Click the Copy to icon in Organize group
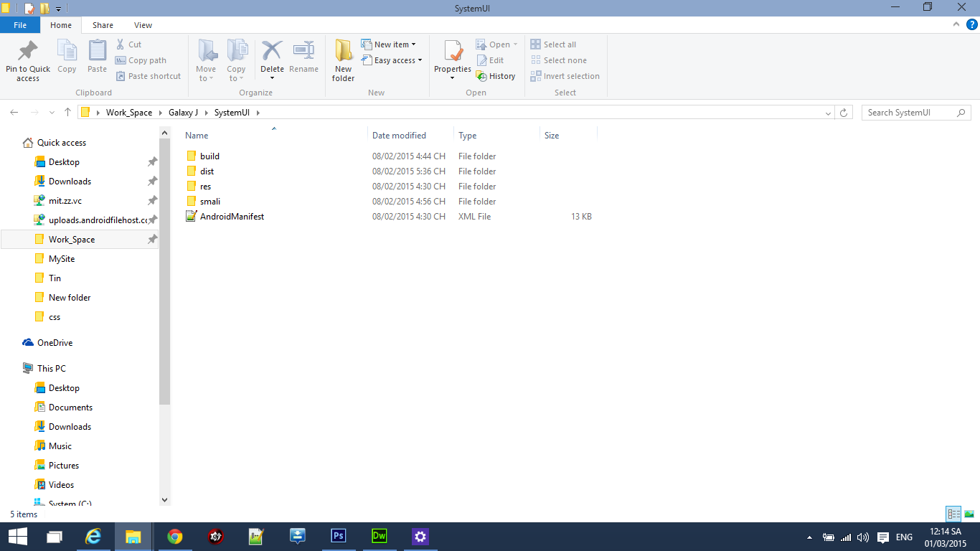This screenshot has height=551, width=980. coord(237,51)
